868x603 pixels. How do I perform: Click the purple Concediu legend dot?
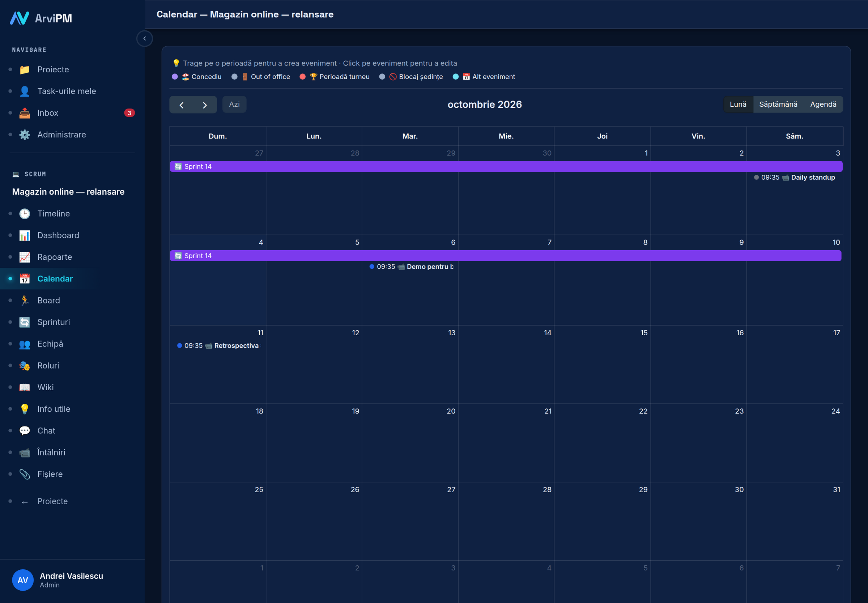175,77
